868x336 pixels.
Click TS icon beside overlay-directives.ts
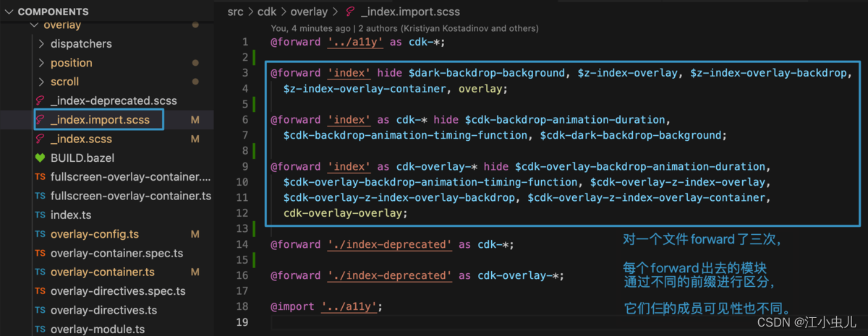pyautogui.click(x=41, y=311)
